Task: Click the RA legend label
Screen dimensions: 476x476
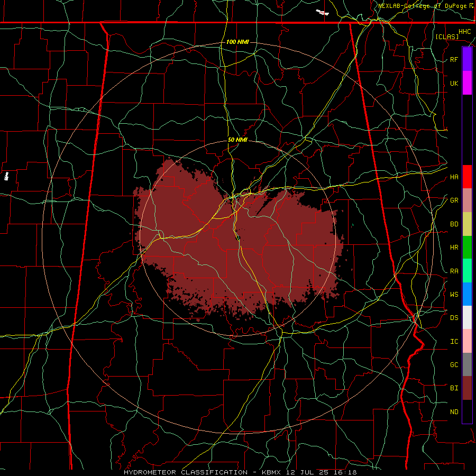Action: pyautogui.click(x=454, y=271)
